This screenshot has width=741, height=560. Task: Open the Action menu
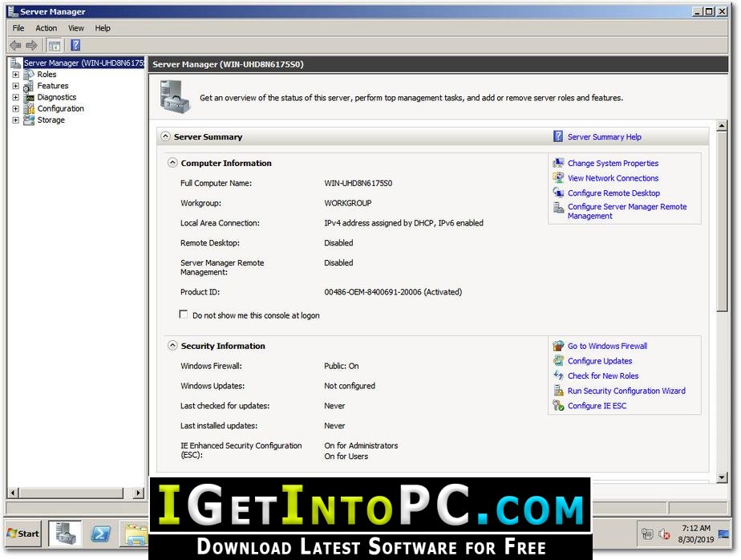(x=47, y=28)
